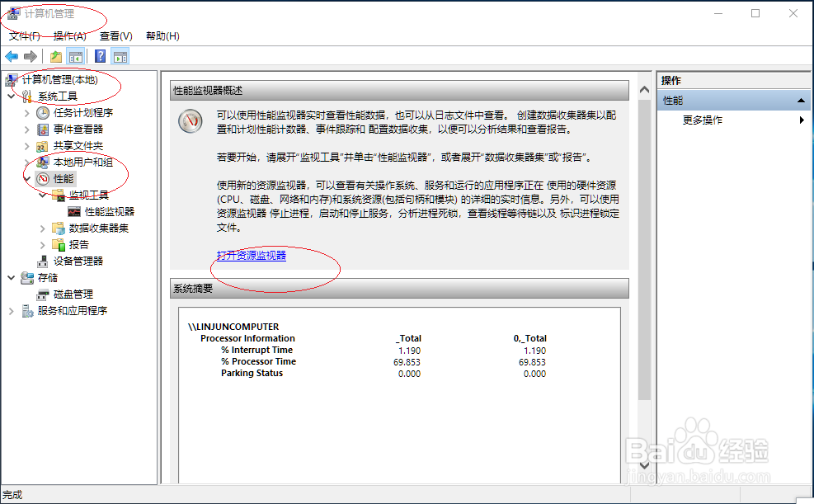This screenshot has height=504, width=814.
Task: Click the back navigation arrow
Action: click(10, 55)
